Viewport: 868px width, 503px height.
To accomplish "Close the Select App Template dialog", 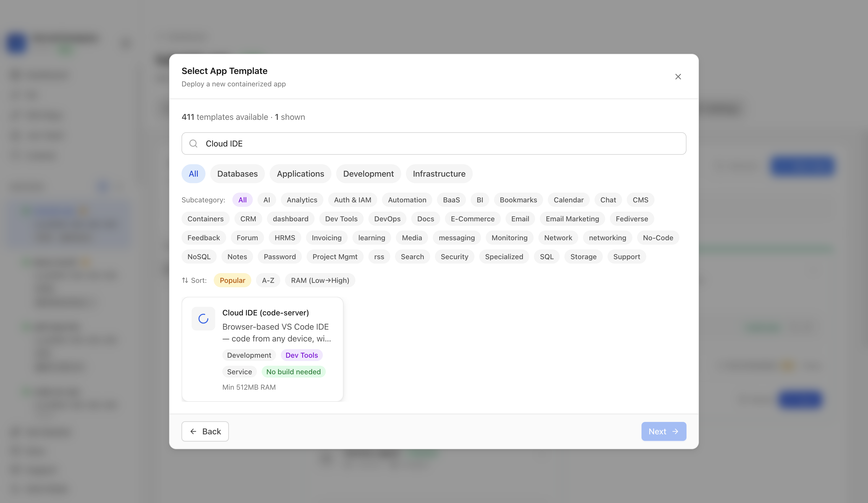I will pyautogui.click(x=678, y=77).
